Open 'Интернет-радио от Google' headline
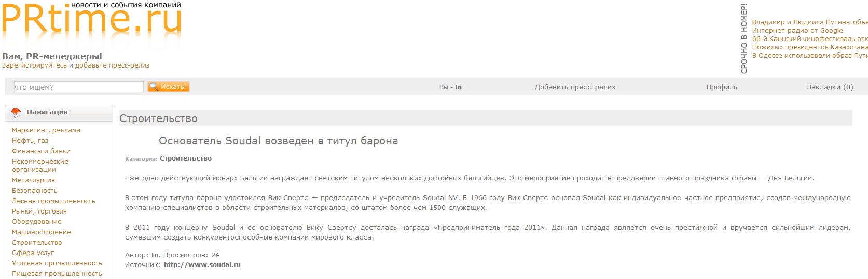The height and width of the screenshot is (279, 868). point(797,30)
